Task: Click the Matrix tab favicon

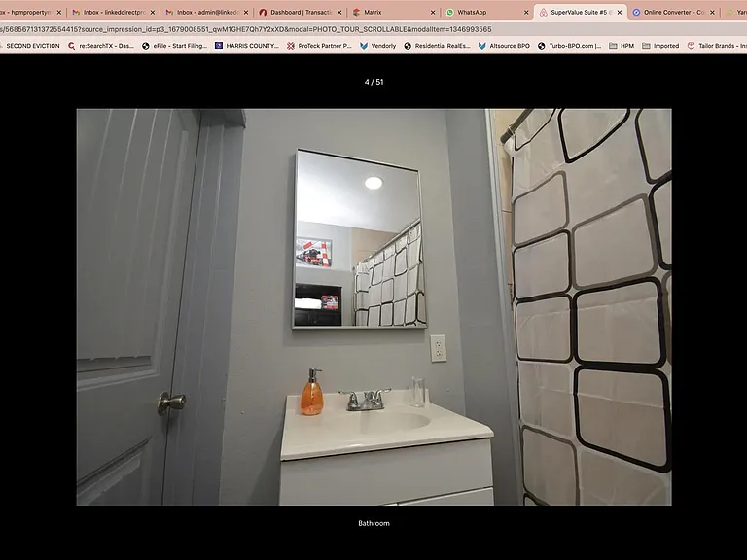Action: click(356, 13)
